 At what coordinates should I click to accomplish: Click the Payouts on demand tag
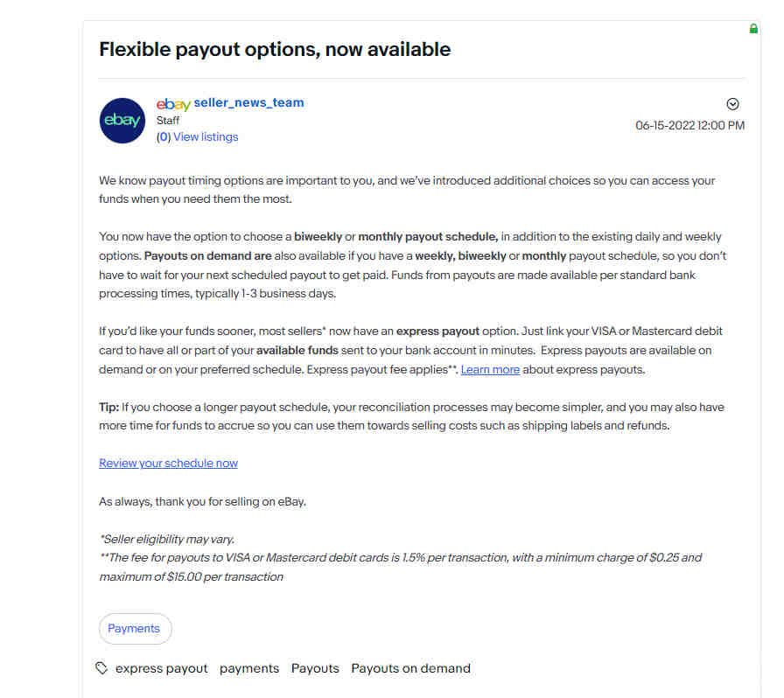[410, 668]
